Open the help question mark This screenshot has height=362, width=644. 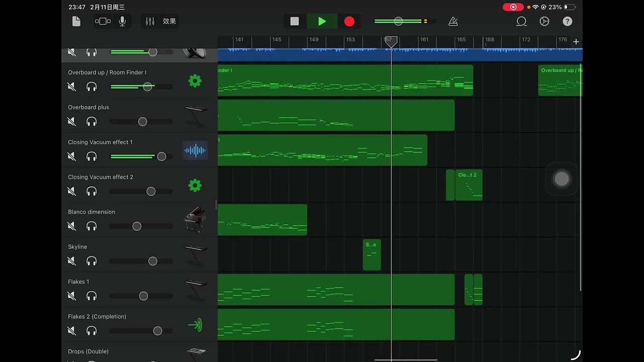click(568, 21)
